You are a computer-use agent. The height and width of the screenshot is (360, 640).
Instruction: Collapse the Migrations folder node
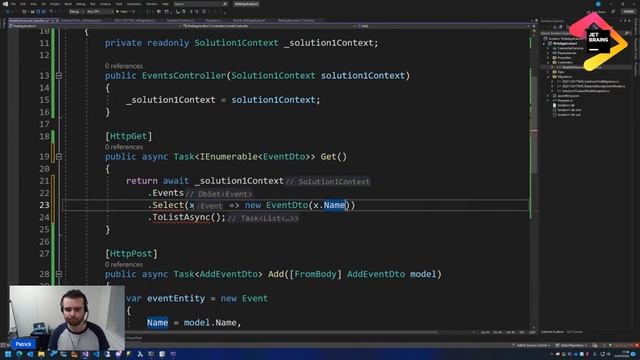pos(548,77)
